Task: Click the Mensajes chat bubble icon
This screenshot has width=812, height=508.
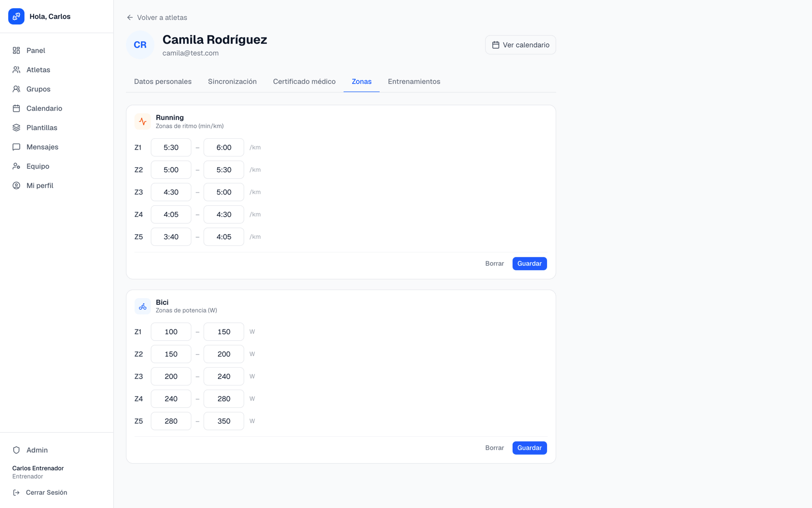Action: point(16,147)
